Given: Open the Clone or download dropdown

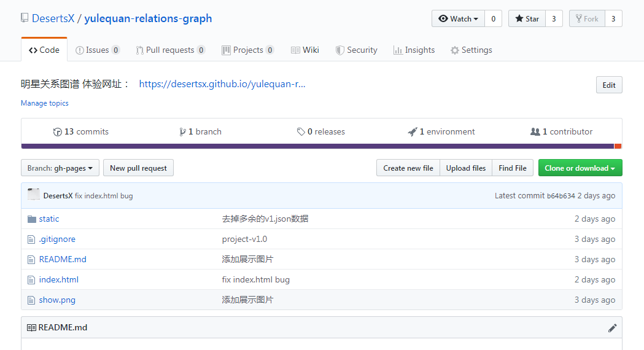Looking at the screenshot, I should pos(580,168).
